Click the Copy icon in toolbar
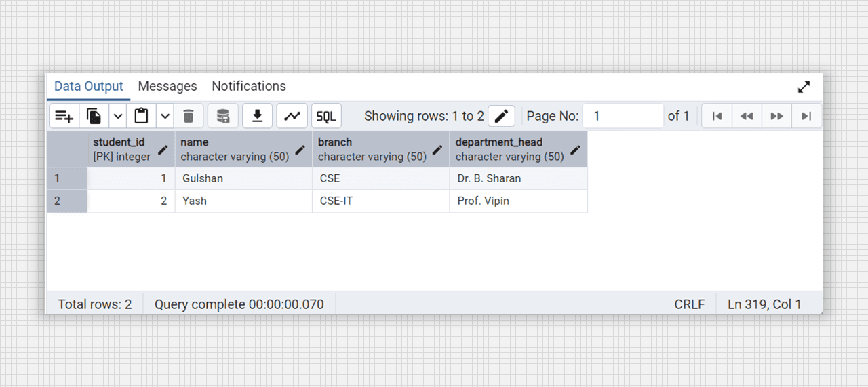 pyautogui.click(x=94, y=116)
